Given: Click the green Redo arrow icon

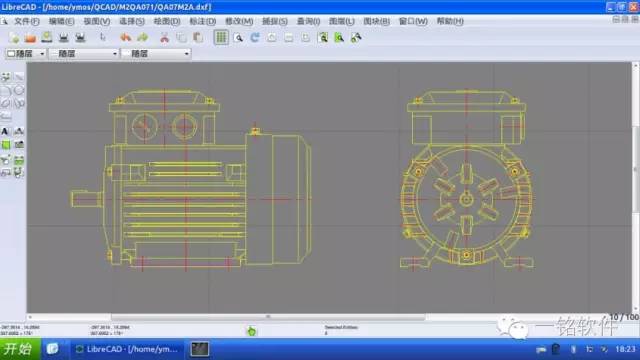Looking at the screenshot, I should [142, 38].
